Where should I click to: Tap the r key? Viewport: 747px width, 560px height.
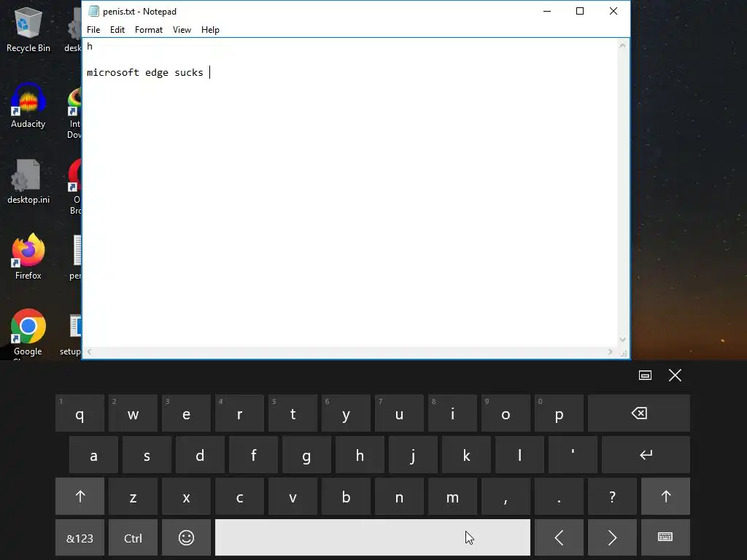(239, 413)
